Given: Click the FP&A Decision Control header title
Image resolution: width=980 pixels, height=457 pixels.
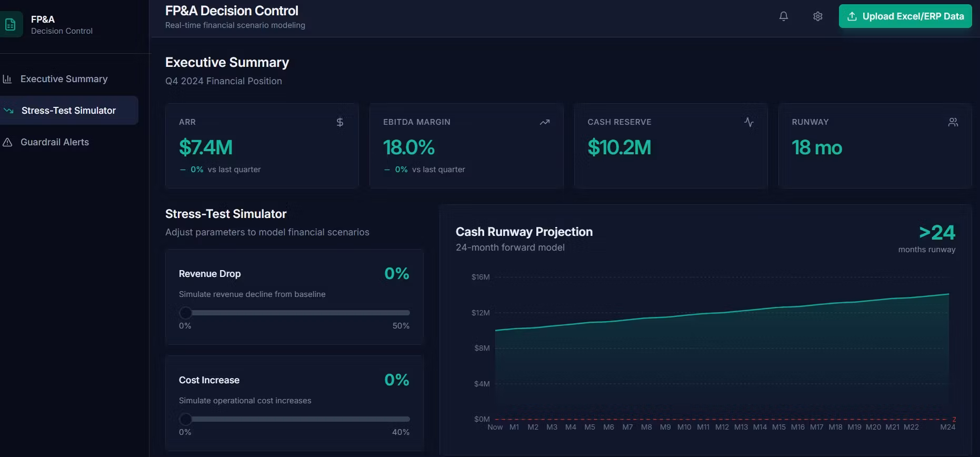Looking at the screenshot, I should pyautogui.click(x=232, y=11).
